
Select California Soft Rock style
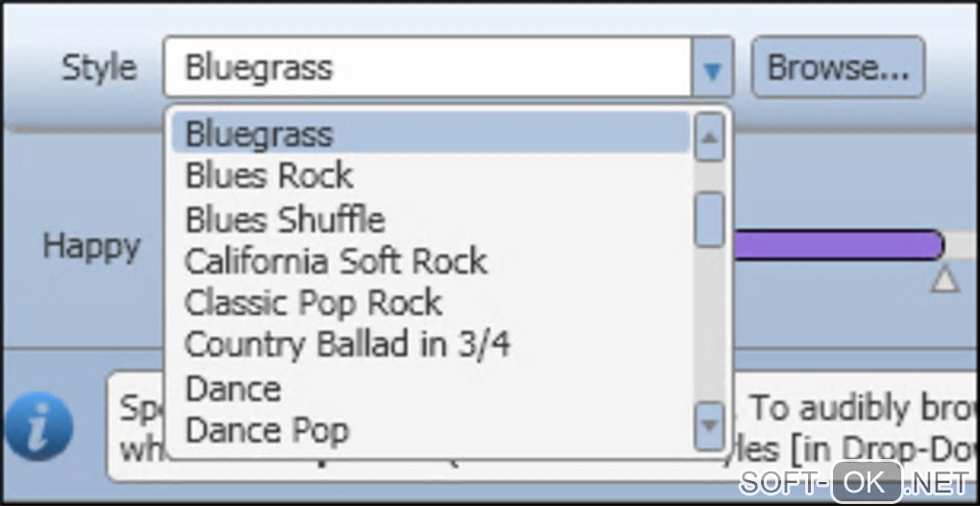tap(335, 261)
